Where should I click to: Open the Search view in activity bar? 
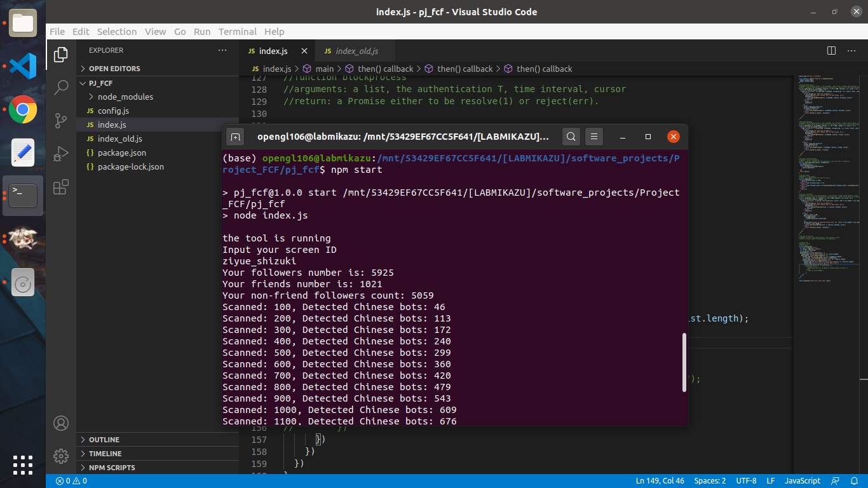click(x=61, y=87)
